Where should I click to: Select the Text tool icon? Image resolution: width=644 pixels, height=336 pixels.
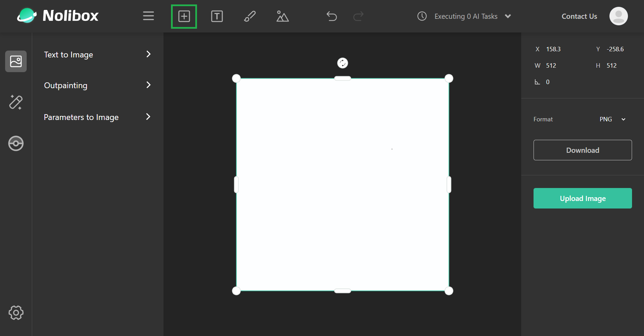[217, 16]
